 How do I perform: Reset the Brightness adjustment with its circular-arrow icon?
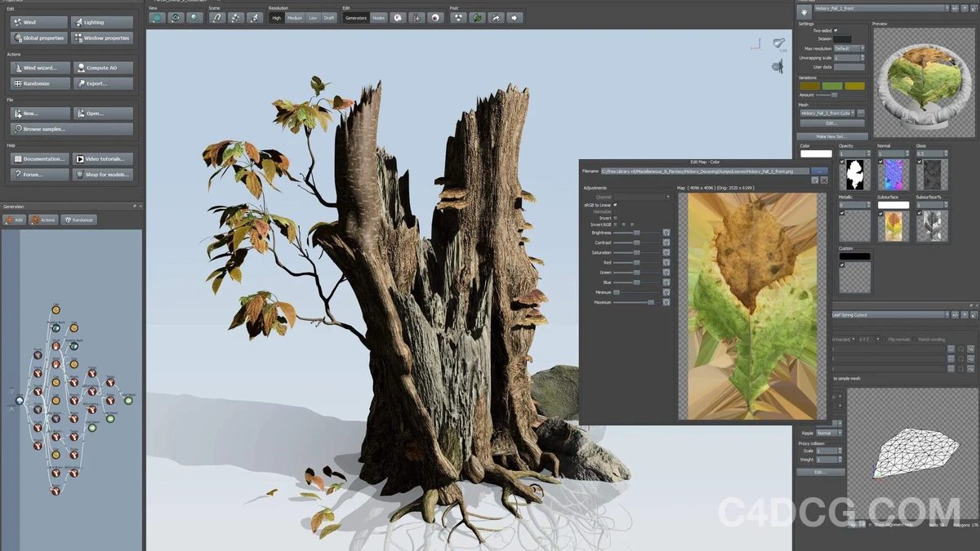(x=666, y=233)
